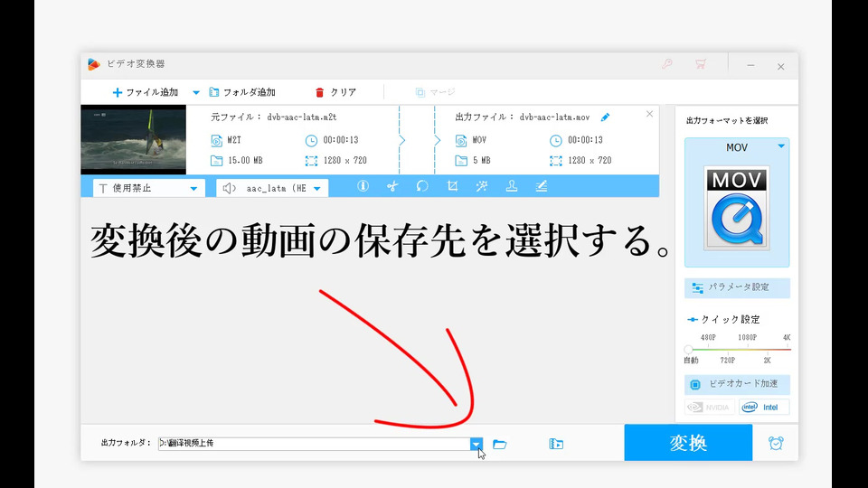Click the blue 変換 (convert) button
This screenshot has width=868, height=488.
pos(688,443)
